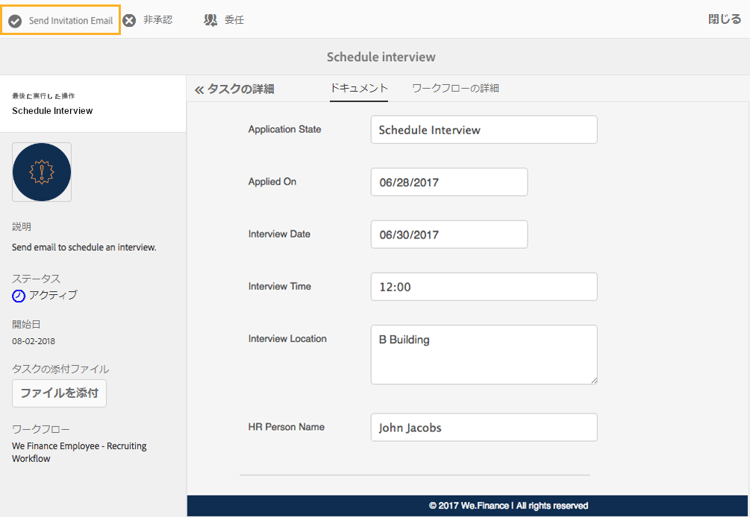The image size is (750, 517).
Task: Click the HR Person Name field
Action: tap(484, 427)
